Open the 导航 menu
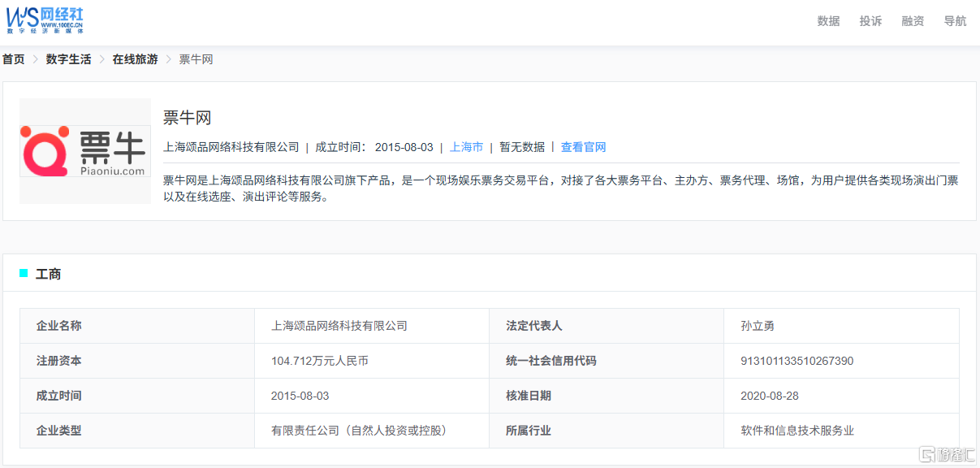The height and width of the screenshot is (468, 980). tap(955, 21)
